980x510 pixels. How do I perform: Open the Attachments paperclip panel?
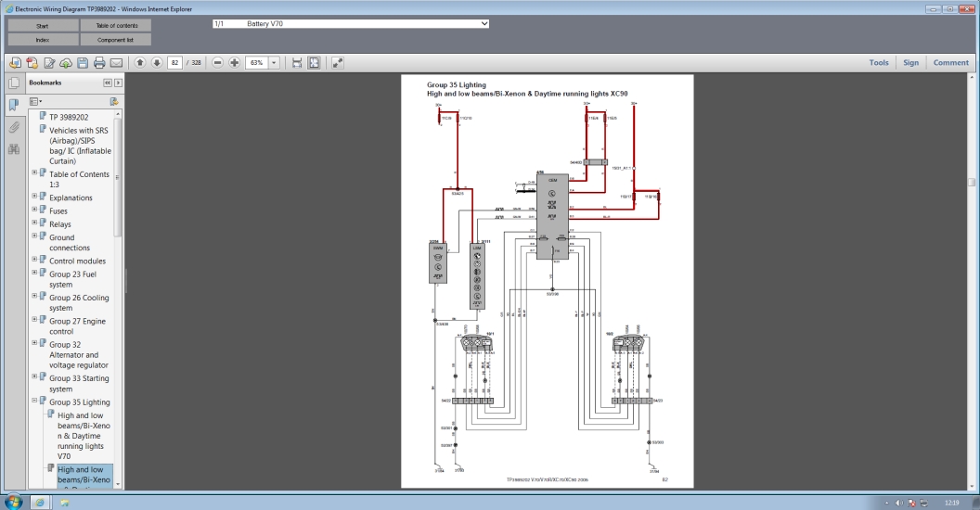tap(14, 127)
